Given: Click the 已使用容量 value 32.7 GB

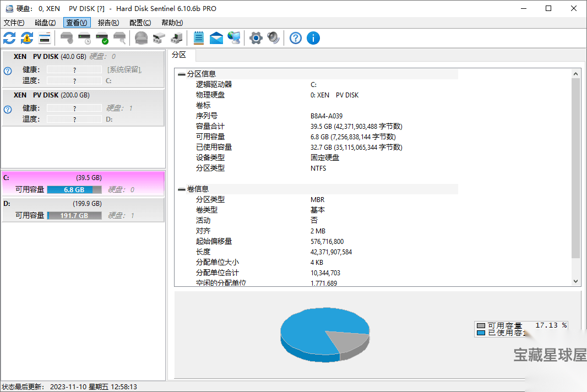Looking at the screenshot, I should click(356, 148).
